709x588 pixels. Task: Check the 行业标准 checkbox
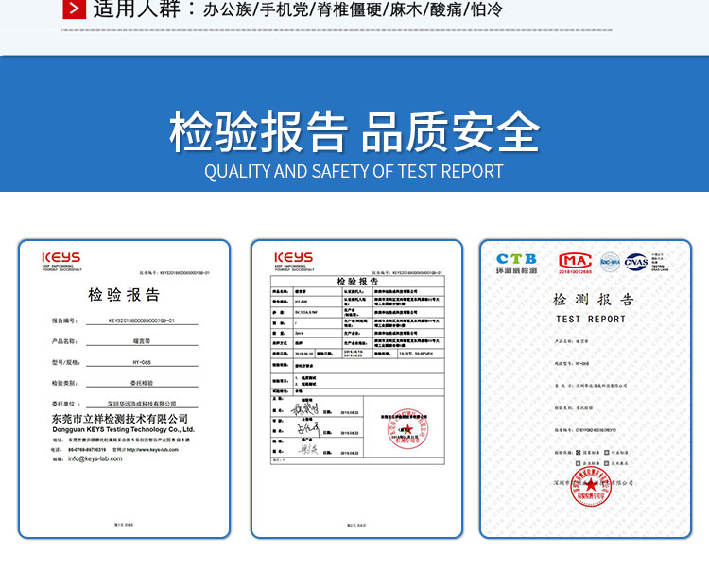tap(608, 453)
